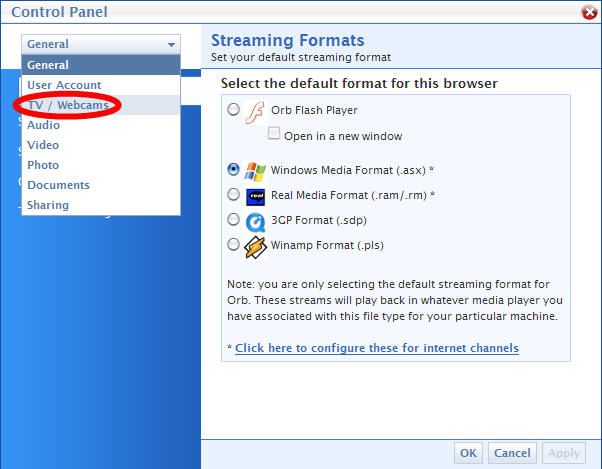Click the Open in a new window label

click(343, 136)
